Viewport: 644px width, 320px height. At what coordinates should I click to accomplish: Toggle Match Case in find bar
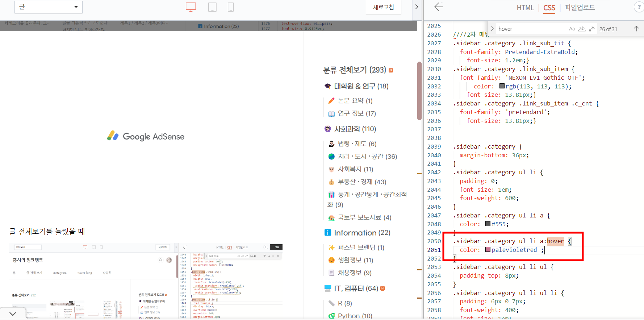click(572, 29)
